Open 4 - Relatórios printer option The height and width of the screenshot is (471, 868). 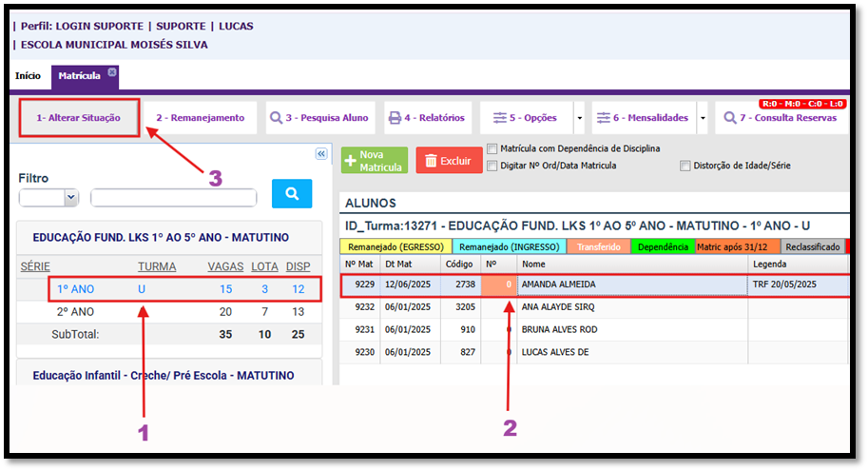pos(427,118)
